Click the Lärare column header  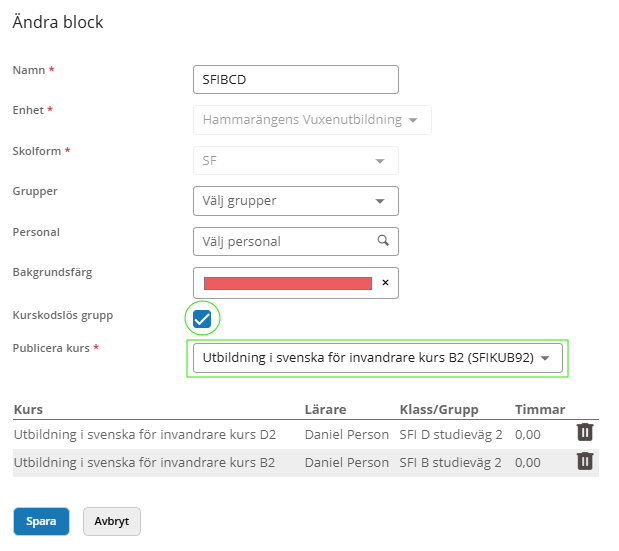pos(327,409)
